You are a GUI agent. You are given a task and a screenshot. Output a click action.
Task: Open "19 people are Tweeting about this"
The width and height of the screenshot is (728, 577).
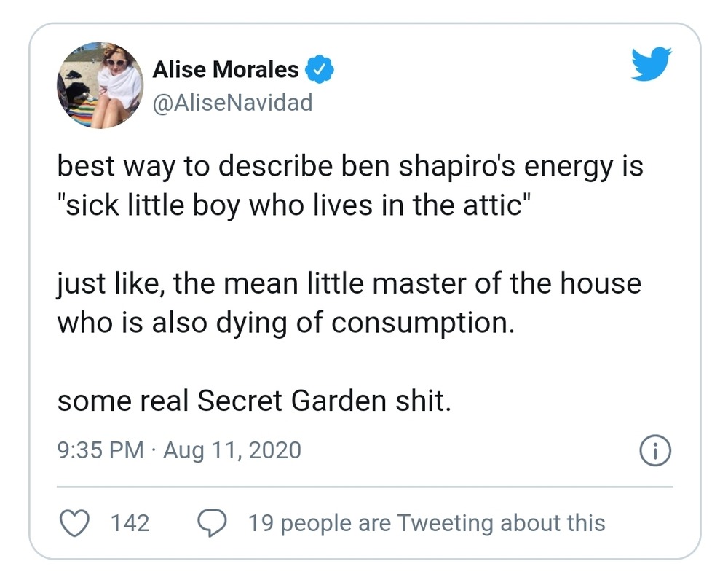(426, 522)
